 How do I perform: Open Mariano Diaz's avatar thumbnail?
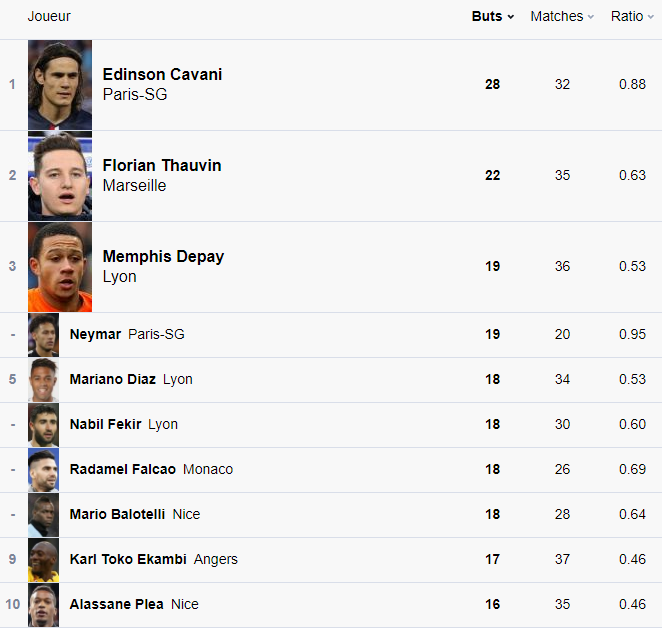point(44,380)
